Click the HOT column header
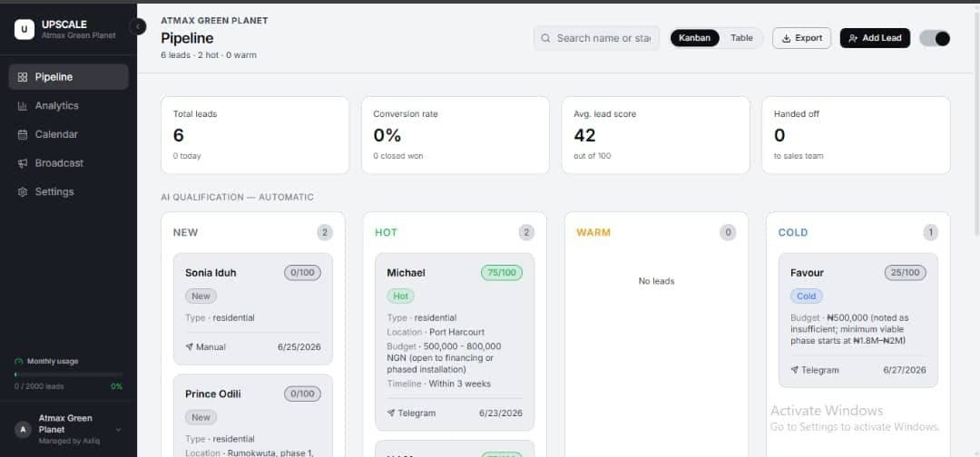Screen dimensions: 980x457 pos(387,233)
